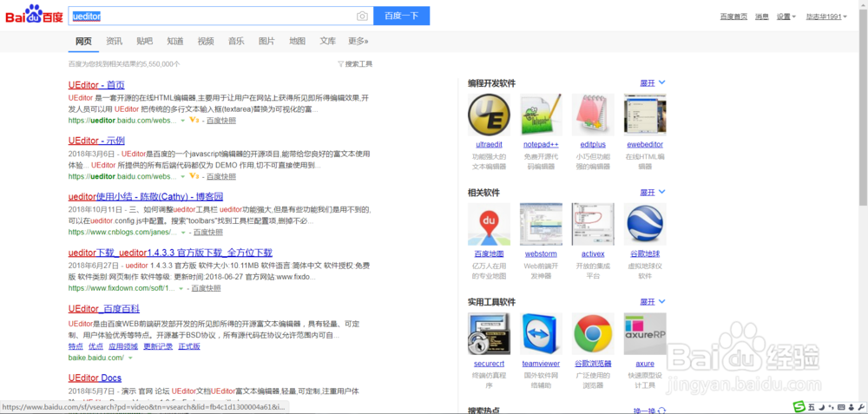Switch to the 资讯 tab
The image size is (868, 414).
click(x=114, y=41)
